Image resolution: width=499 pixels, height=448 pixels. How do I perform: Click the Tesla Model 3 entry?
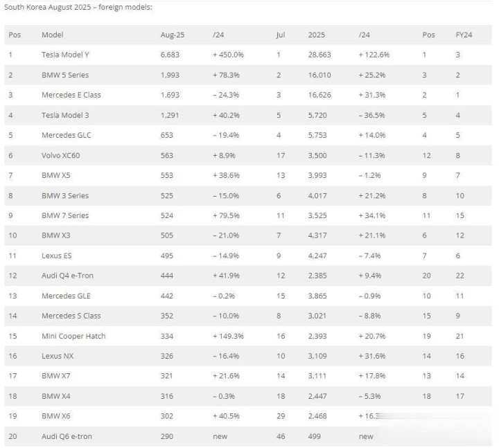[65, 115]
